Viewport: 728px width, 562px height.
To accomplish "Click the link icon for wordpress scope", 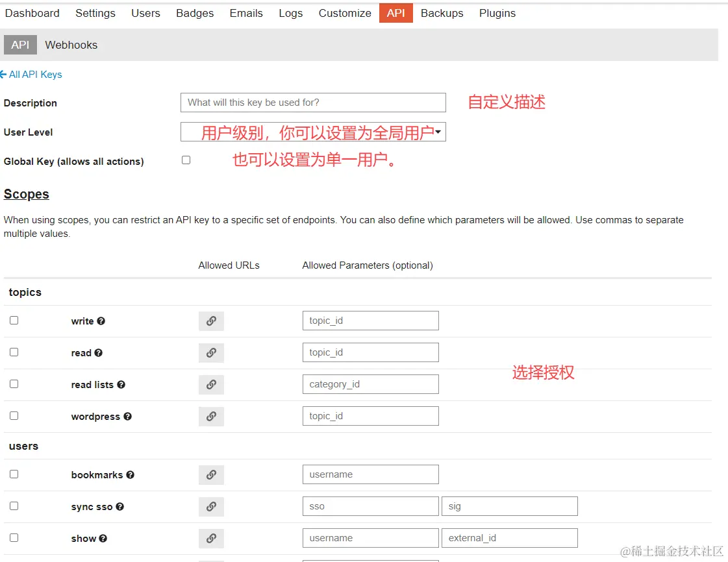I will click(211, 416).
